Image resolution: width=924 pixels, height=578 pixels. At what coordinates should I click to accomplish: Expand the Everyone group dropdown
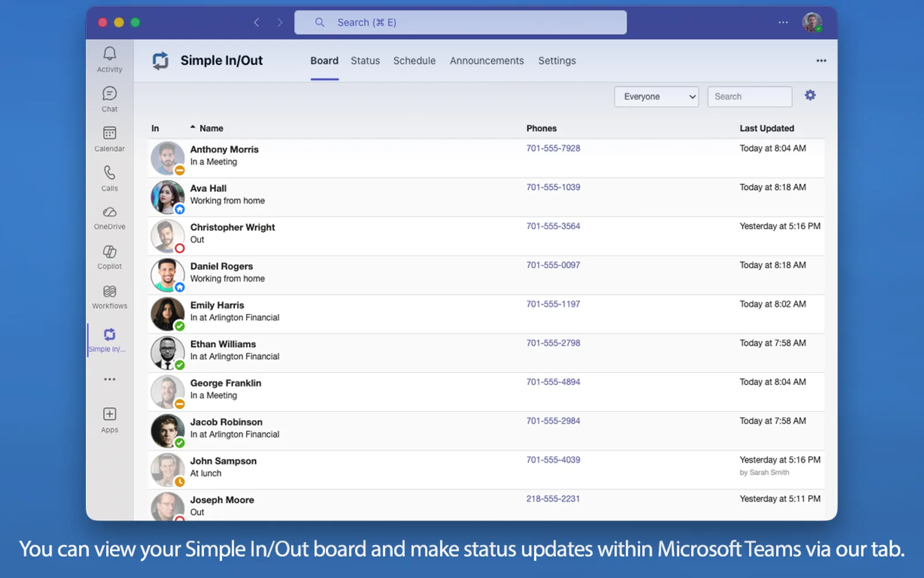[657, 97]
